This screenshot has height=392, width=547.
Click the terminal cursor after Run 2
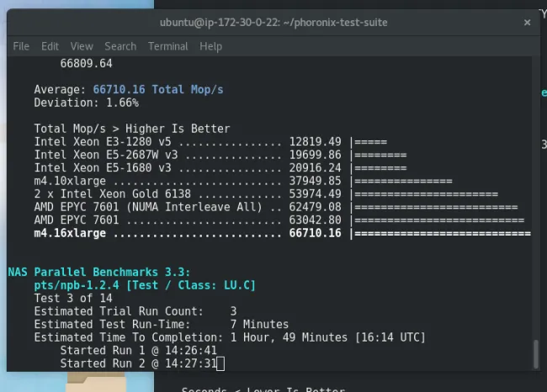pyautogui.click(x=220, y=363)
